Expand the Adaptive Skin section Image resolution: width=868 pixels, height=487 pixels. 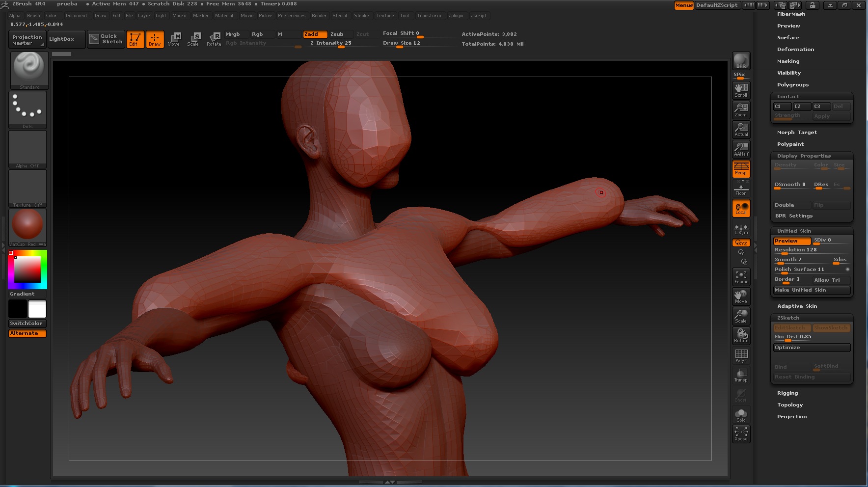[x=797, y=306]
